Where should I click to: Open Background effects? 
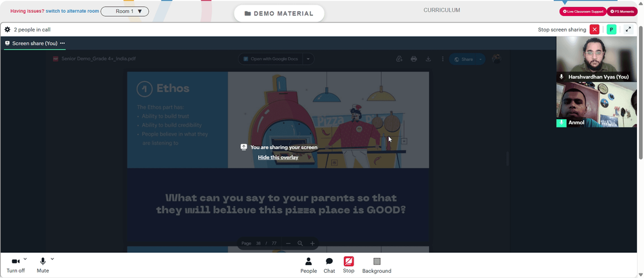pyautogui.click(x=377, y=265)
